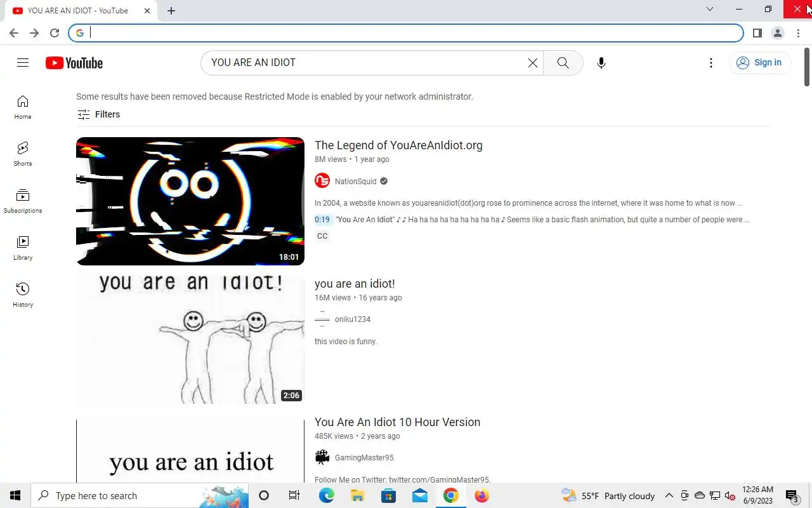This screenshot has width=812, height=508.
Task: Open Microsoft Store from taskbar
Action: click(x=389, y=496)
